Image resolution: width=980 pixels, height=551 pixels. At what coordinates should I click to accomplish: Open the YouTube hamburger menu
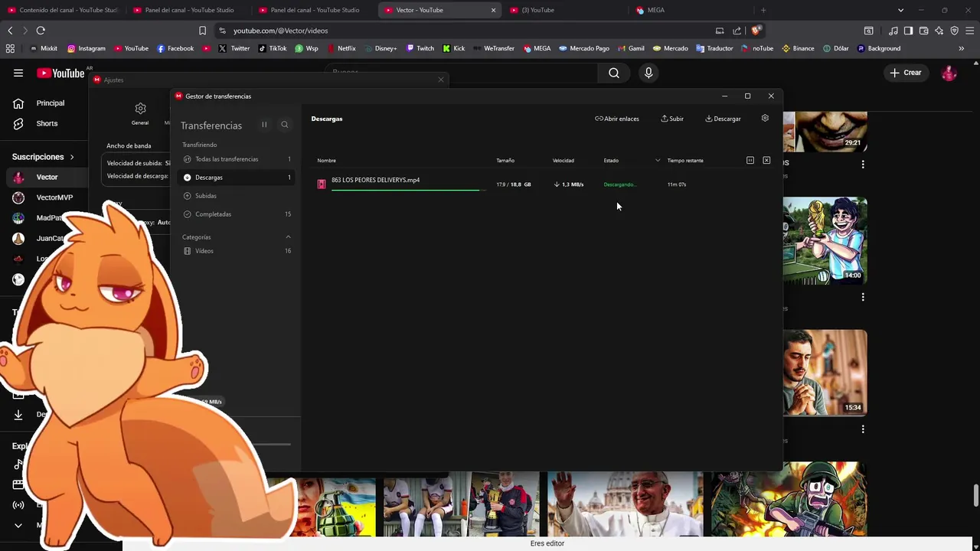pyautogui.click(x=18, y=73)
